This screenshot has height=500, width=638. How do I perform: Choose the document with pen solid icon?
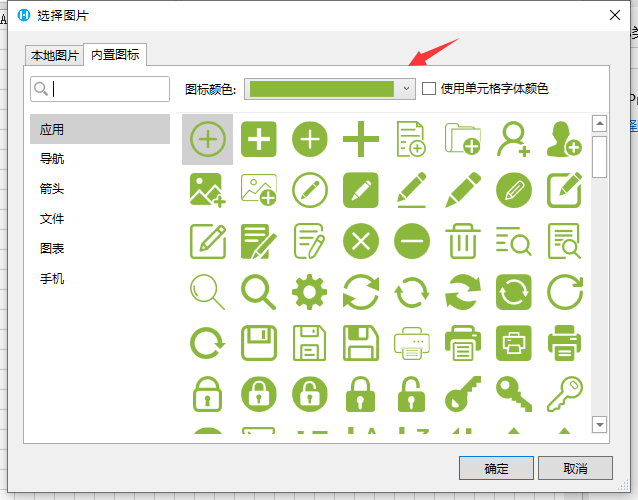(259, 241)
